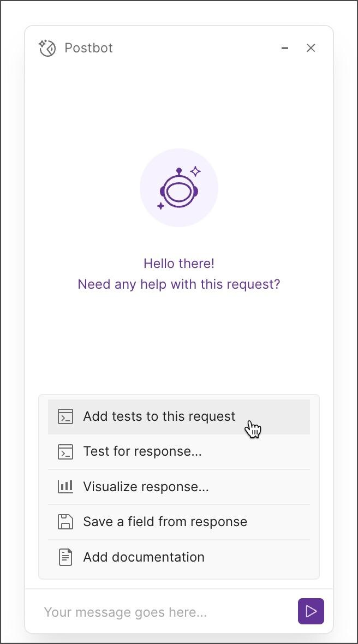Open Visualize response suggestion
This screenshot has width=358, height=644.
click(x=146, y=486)
